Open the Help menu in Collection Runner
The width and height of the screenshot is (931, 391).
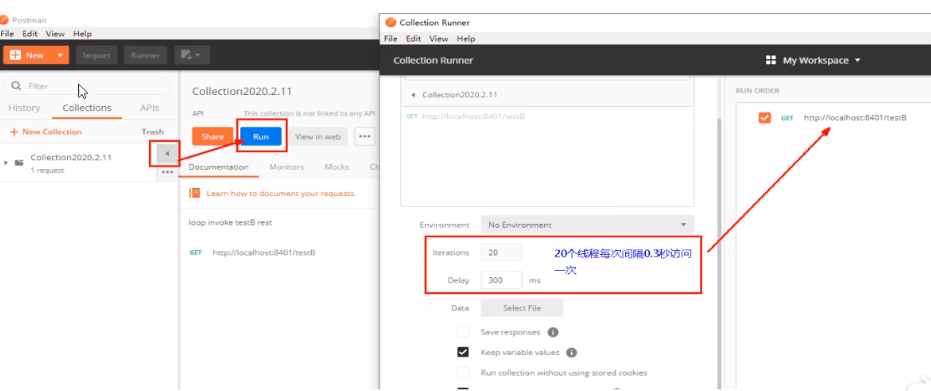pos(466,39)
